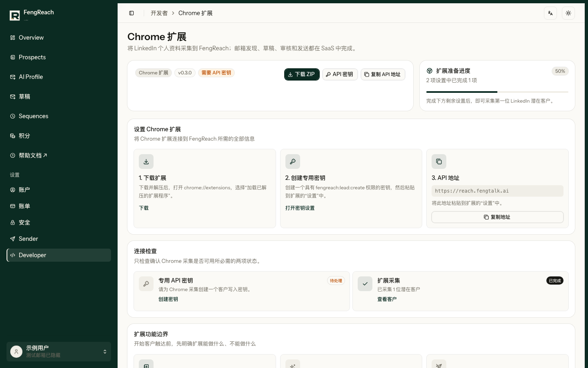Click key icon in 创建专用密钥 card
The image size is (588, 368).
[293, 162]
